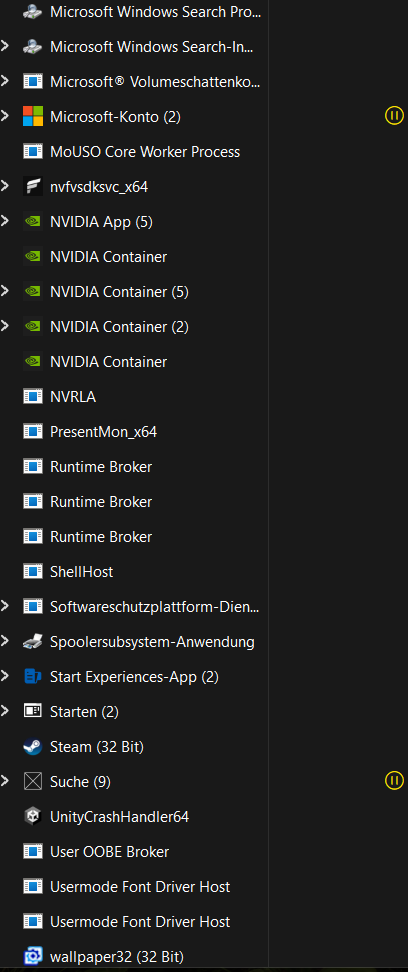This screenshot has width=408, height=972.
Task: Click the Microsoft Volumeschattenko... process icon
Action: tap(32, 81)
